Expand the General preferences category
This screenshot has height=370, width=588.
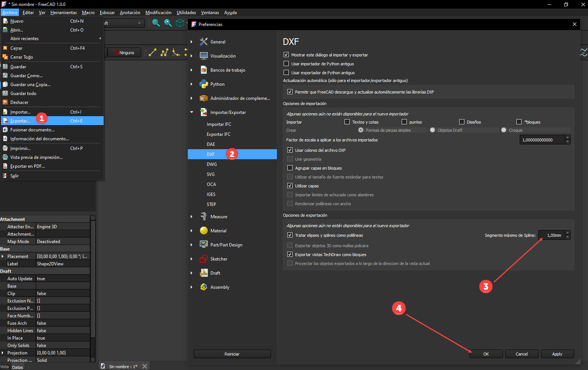coord(192,42)
